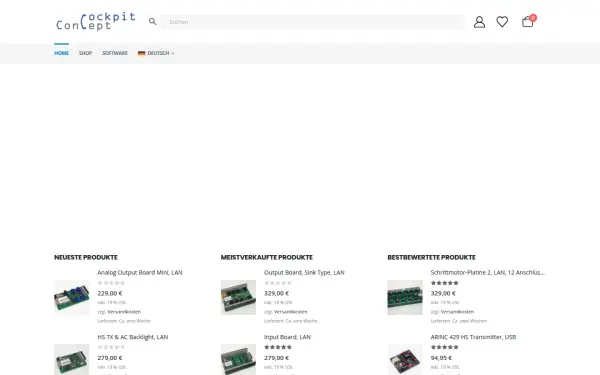Click star rating of Output Board, Sink Type

pyautogui.click(x=278, y=283)
